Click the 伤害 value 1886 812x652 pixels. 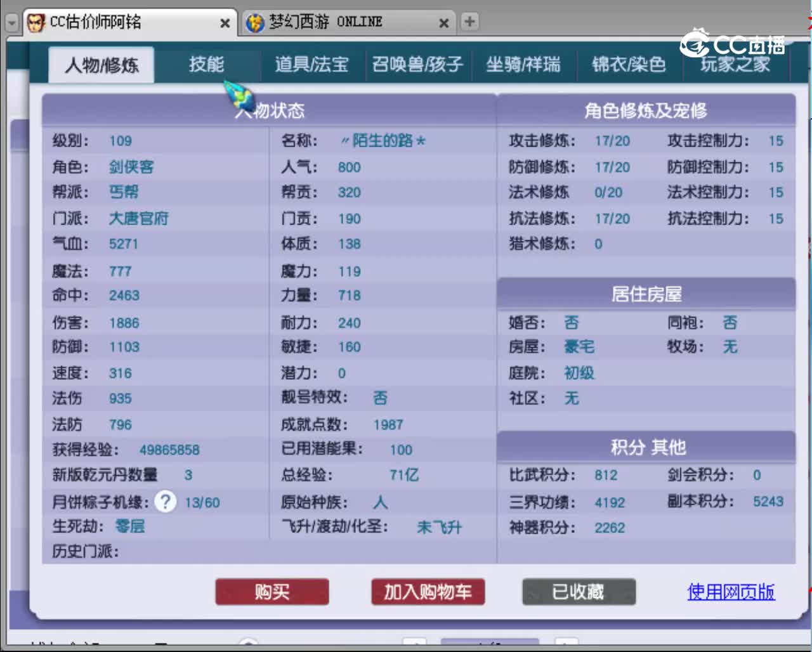[x=124, y=323]
